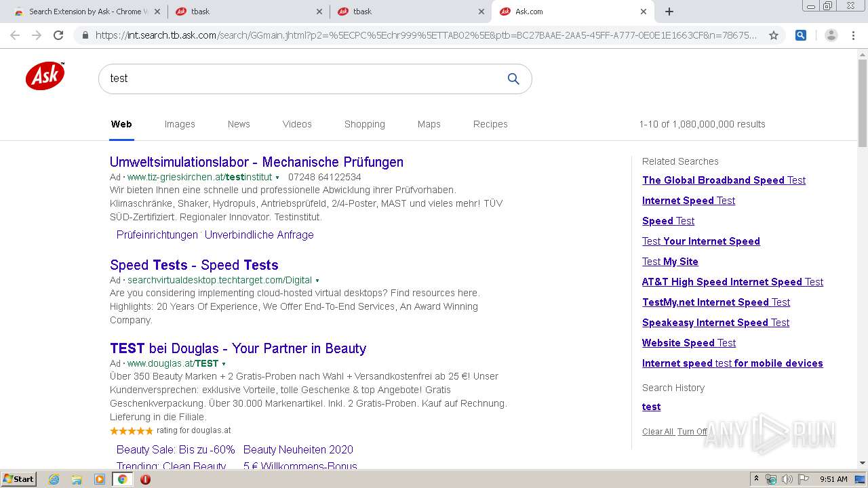Click the magnifier search icon
Viewport: 868px width, 488px height.
click(513, 79)
